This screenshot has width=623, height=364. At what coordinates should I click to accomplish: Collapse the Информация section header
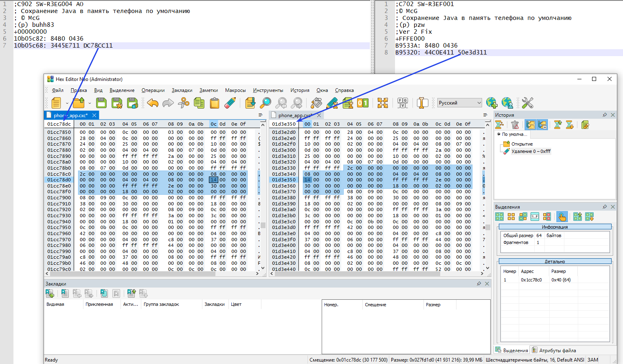click(555, 227)
